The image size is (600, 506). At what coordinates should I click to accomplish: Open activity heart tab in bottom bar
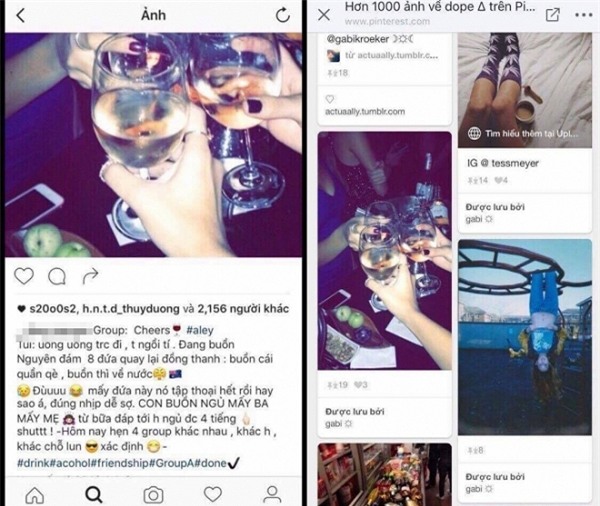[213, 494]
